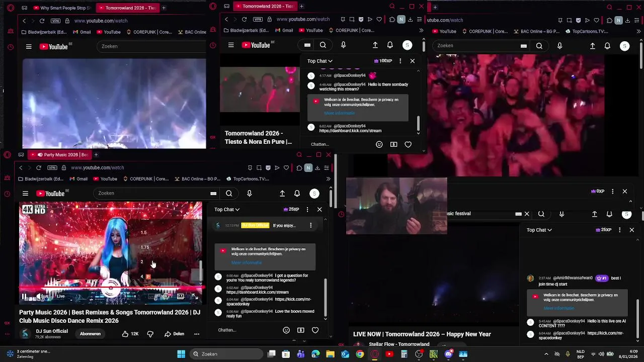Click Party Music chat scrollbar
This screenshot has height=362, width=644.
[x=326, y=297]
